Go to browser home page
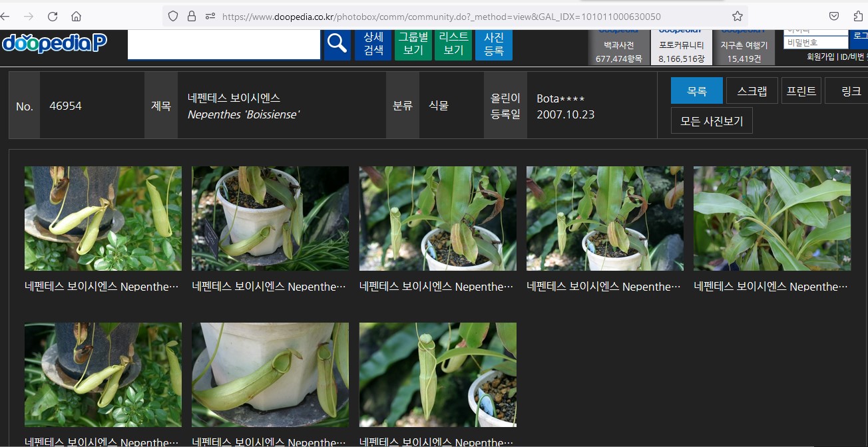 click(x=77, y=16)
